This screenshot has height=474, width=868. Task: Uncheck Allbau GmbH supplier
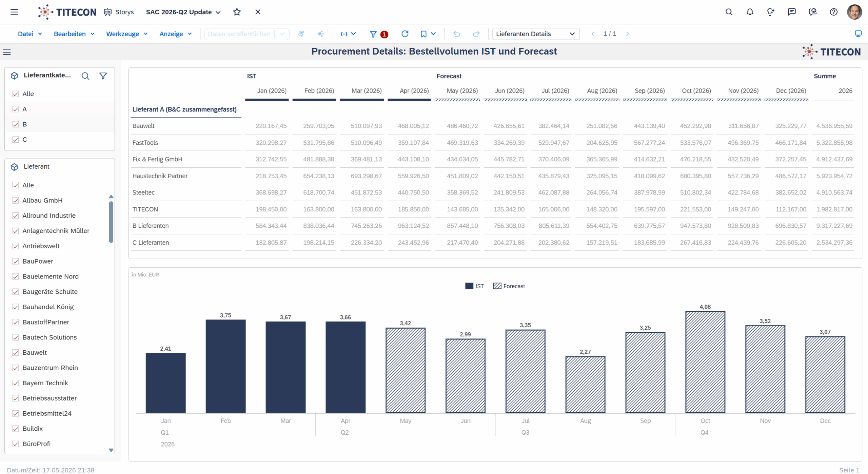pyautogui.click(x=15, y=201)
